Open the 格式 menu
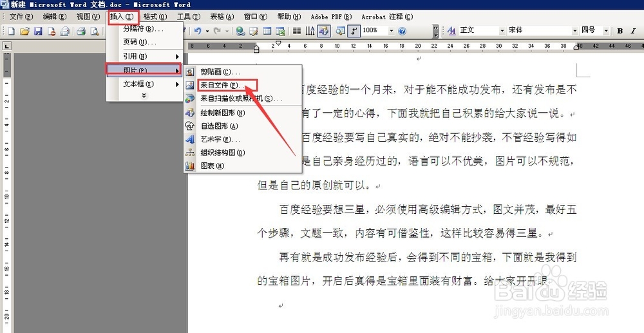 (x=155, y=17)
